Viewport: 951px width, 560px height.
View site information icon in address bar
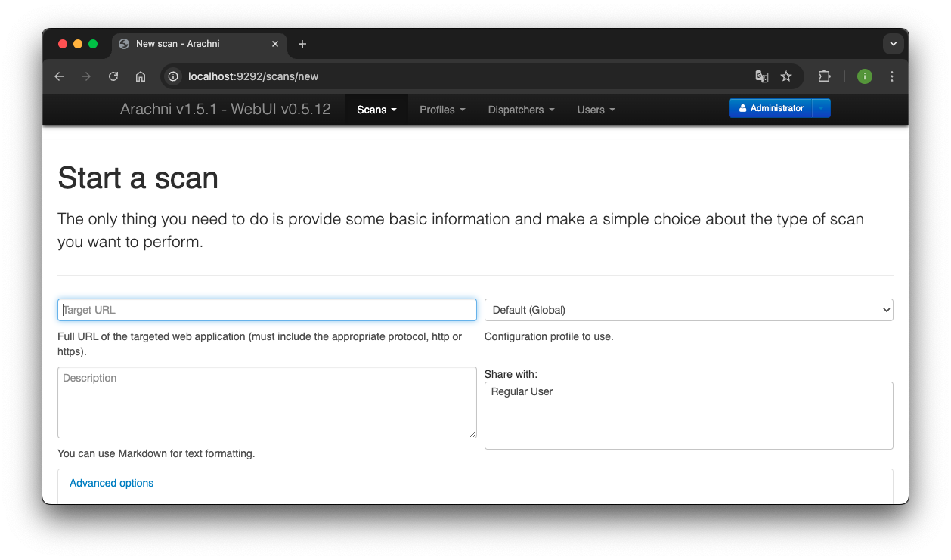[173, 76]
